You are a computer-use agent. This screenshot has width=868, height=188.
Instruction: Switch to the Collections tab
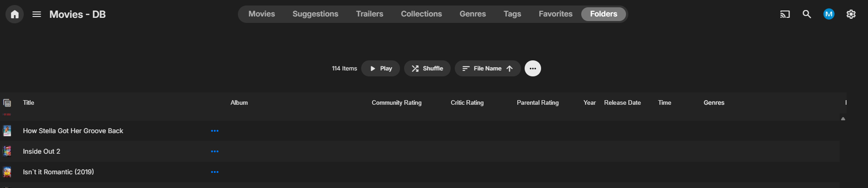[x=421, y=14]
